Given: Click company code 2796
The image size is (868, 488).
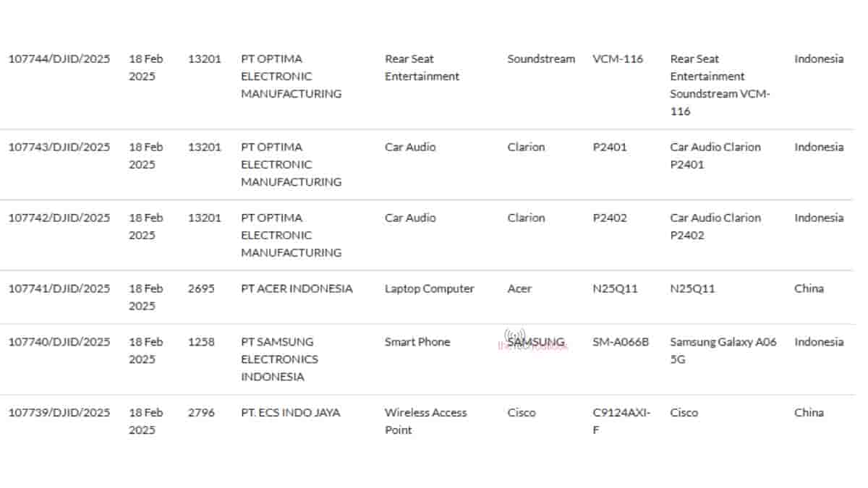Looking at the screenshot, I should click(x=201, y=414).
